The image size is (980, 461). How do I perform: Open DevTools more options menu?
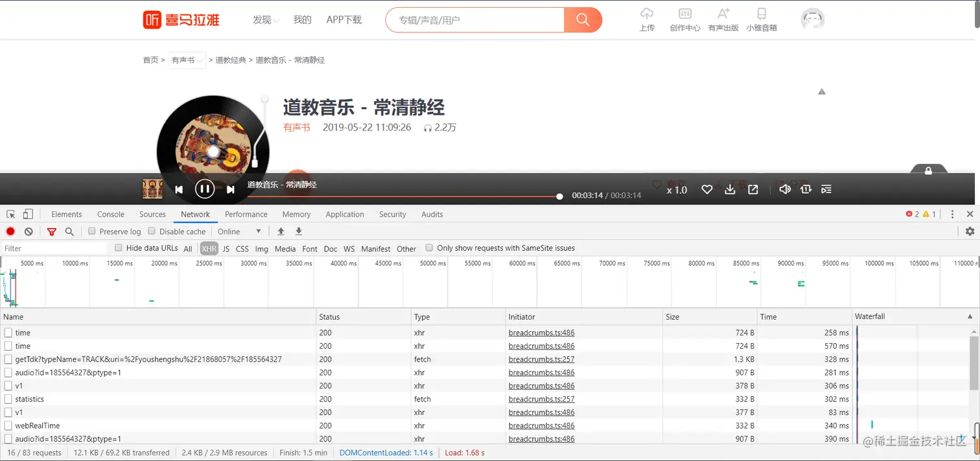(952, 214)
